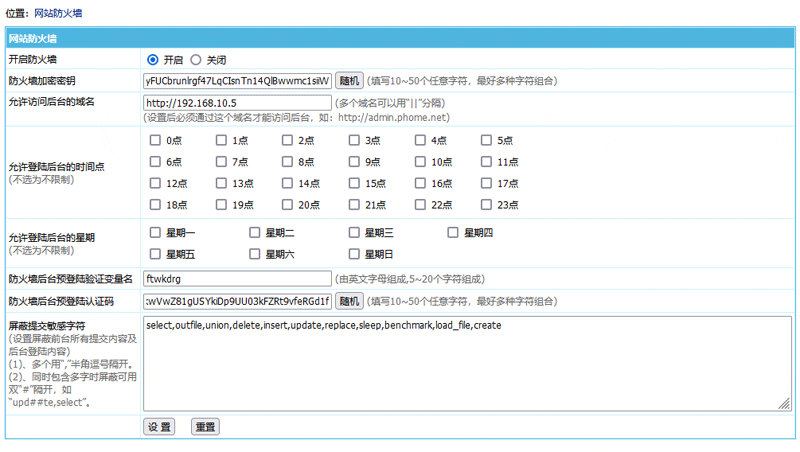Click the pre-login authentication code input field
This screenshot has width=800, height=452.
(237, 300)
